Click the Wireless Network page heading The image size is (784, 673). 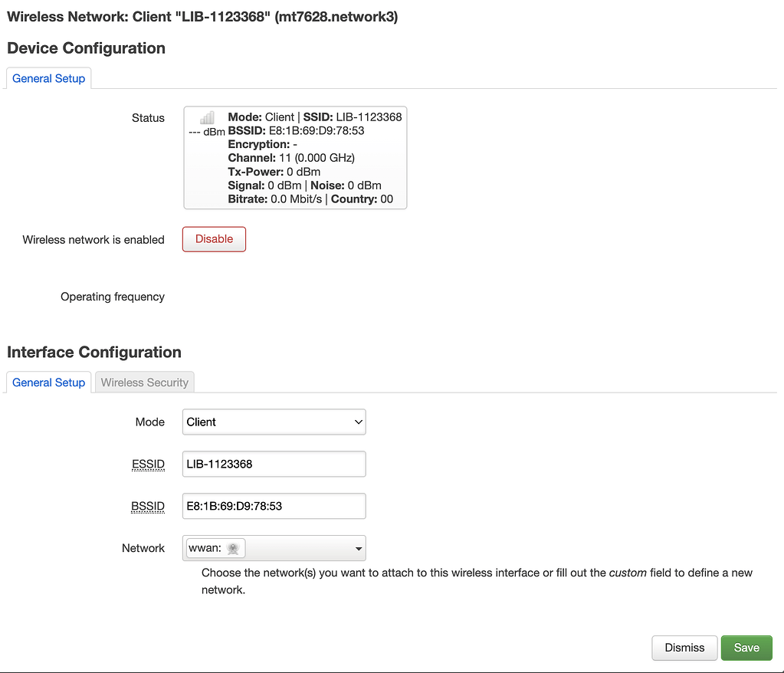click(202, 16)
